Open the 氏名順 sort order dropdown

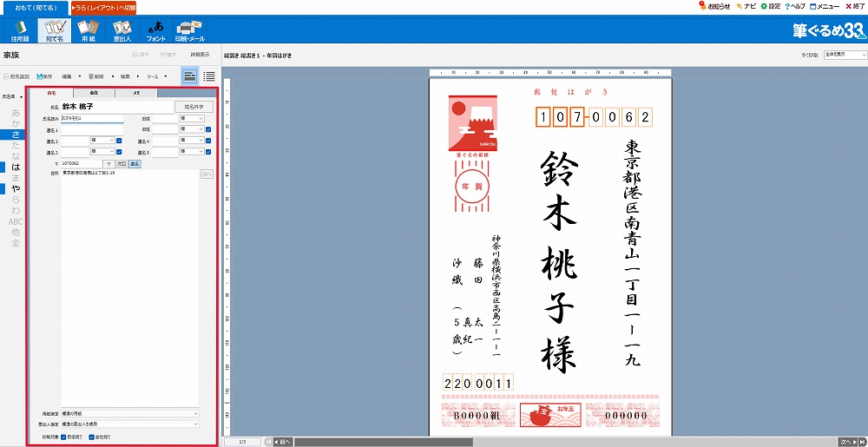coord(13,96)
